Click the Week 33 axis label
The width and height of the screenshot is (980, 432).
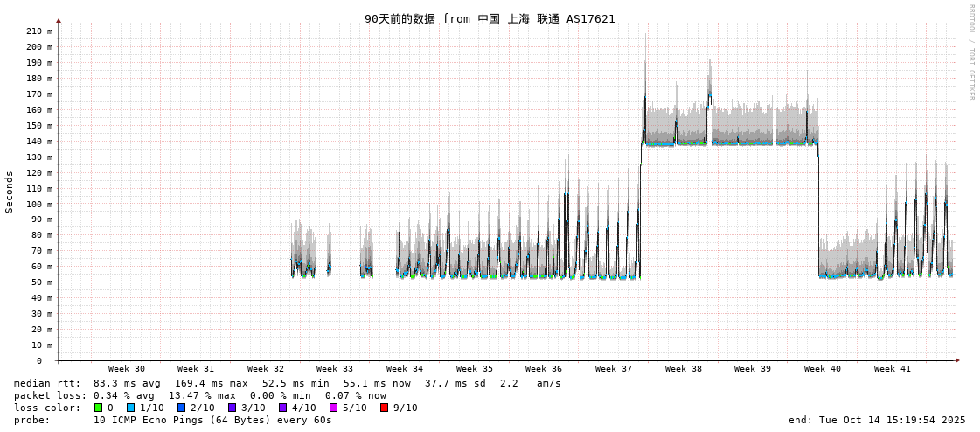pos(335,369)
